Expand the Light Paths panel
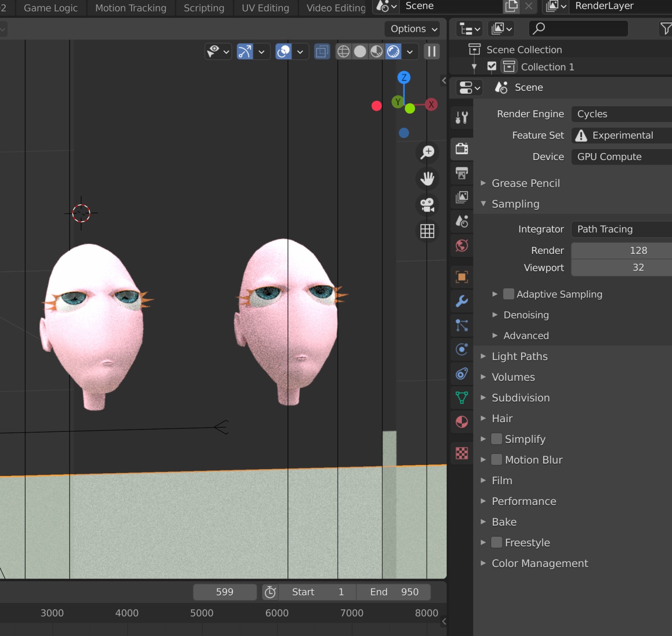The width and height of the screenshot is (672, 636). [519, 356]
